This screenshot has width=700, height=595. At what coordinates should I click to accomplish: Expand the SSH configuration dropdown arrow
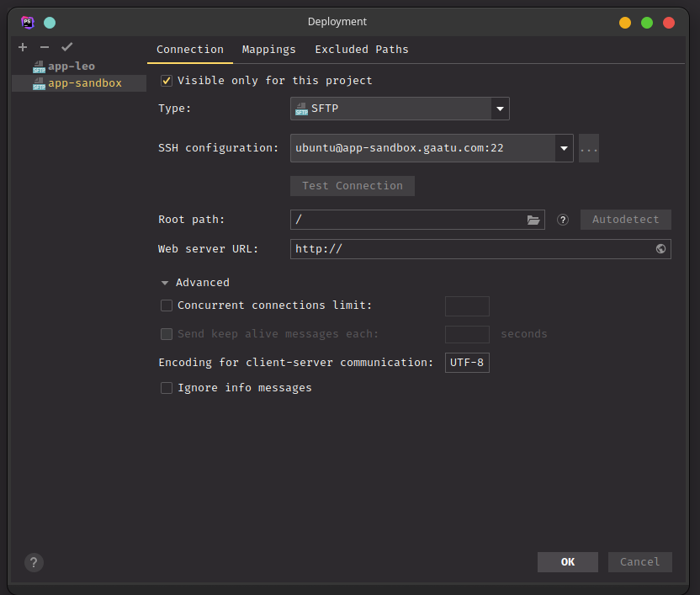(563, 148)
